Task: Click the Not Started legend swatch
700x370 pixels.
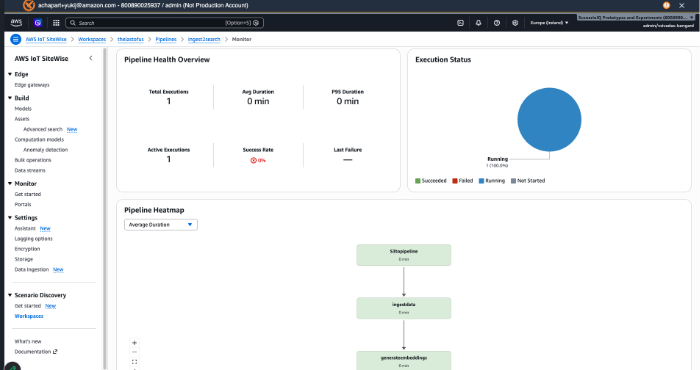Action: (513, 181)
